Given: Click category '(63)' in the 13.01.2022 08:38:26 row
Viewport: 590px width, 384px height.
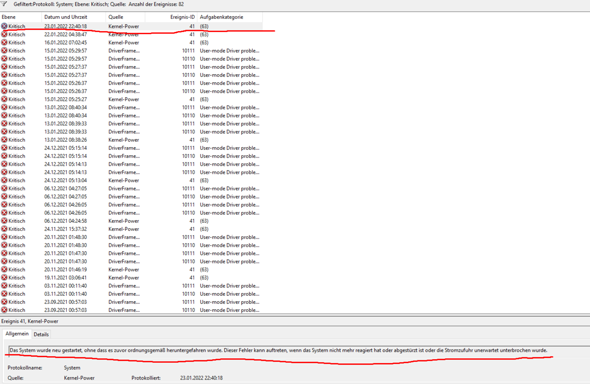Looking at the screenshot, I should point(204,140).
